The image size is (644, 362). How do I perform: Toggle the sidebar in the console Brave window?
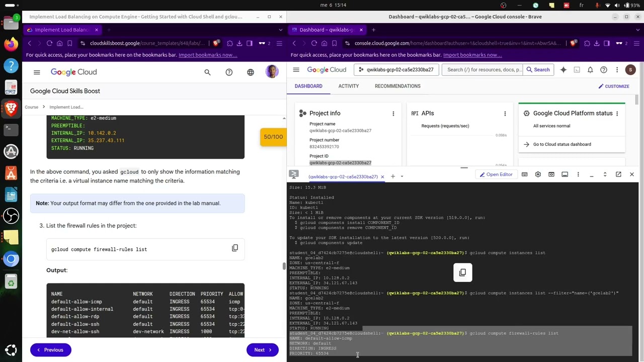606,43
